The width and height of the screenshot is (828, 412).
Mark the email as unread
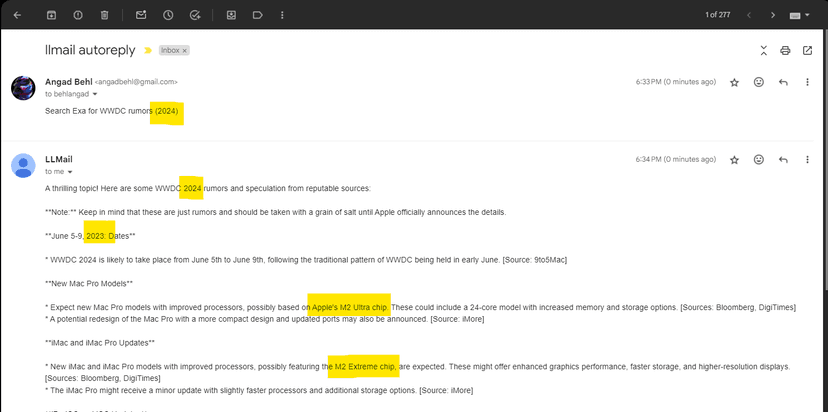(x=141, y=15)
